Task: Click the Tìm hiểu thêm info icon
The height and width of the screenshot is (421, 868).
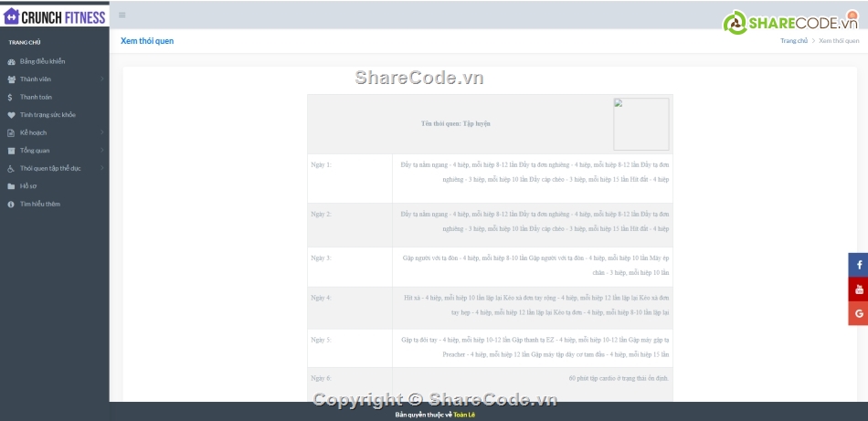Action: point(11,204)
